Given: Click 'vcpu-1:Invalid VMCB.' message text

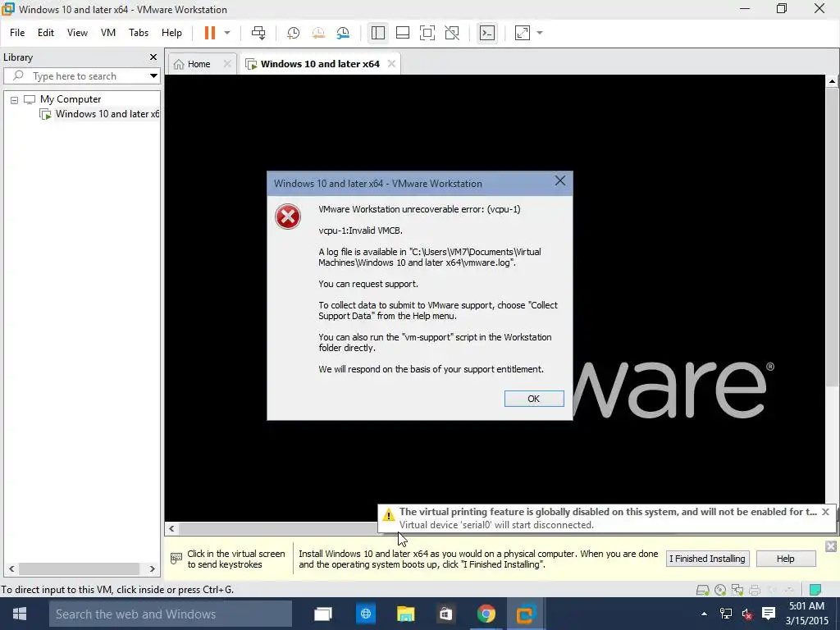Looking at the screenshot, I should tap(361, 231).
